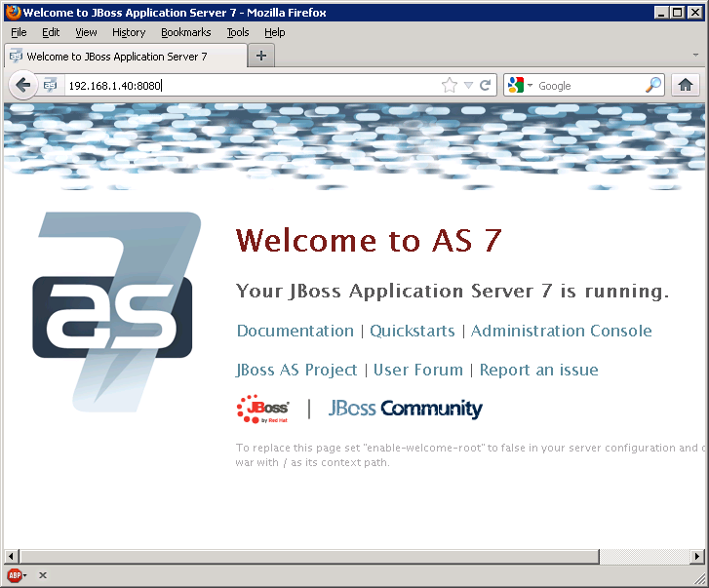This screenshot has width=709, height=588.
Task: Click the Report an issue link
Action: (538, 370)
